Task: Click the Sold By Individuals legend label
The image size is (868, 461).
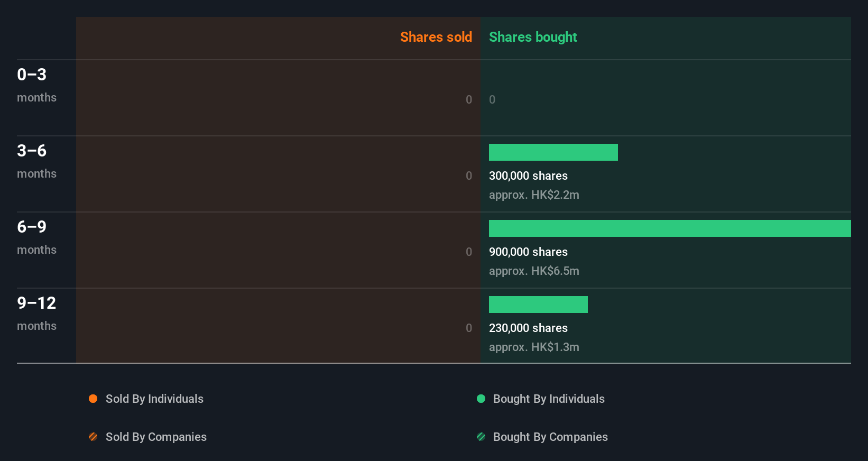Action: pyautogui.click(x=154, y=399)
